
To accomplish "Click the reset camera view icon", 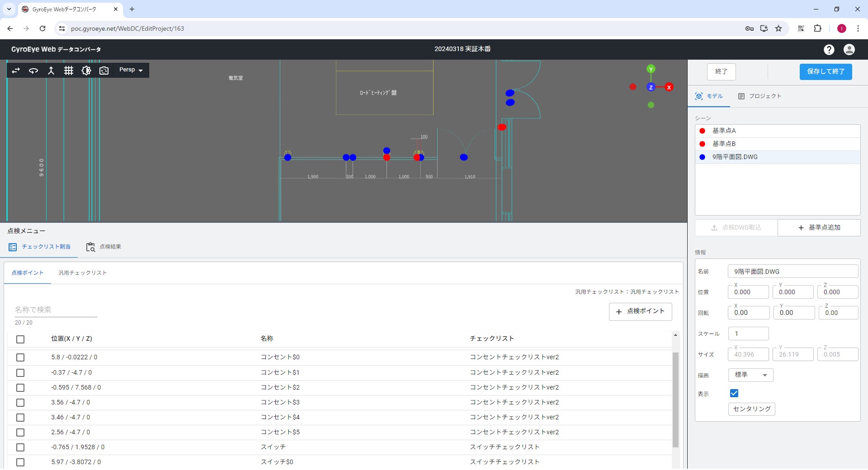I will [104, 70].
